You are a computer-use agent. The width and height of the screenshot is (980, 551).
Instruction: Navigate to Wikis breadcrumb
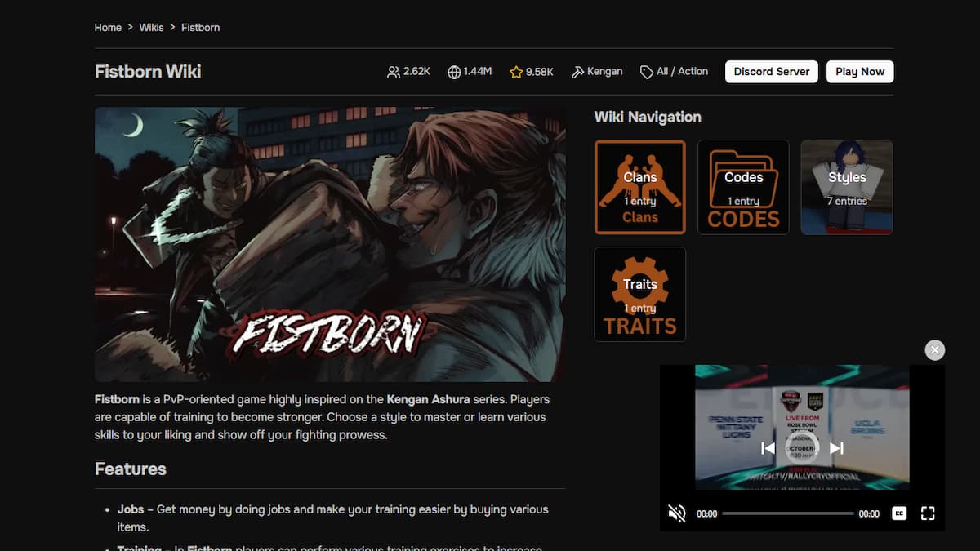click(151, 28)
